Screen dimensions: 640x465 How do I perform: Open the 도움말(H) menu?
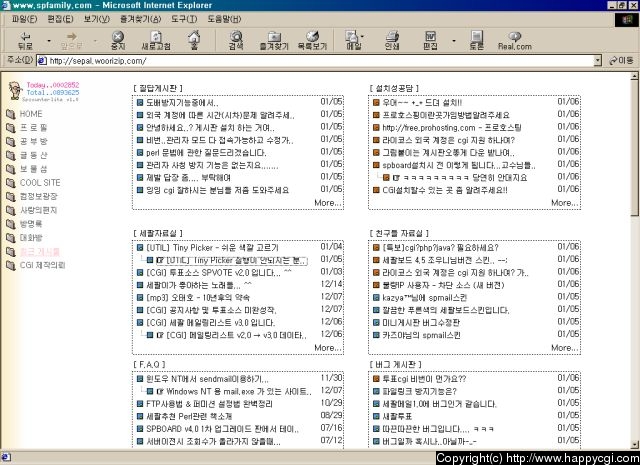pyautogui.click(x=224, y=19)
